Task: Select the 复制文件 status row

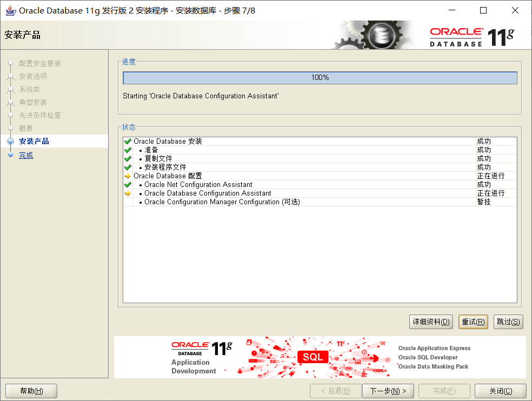Action: coord(320,159)
